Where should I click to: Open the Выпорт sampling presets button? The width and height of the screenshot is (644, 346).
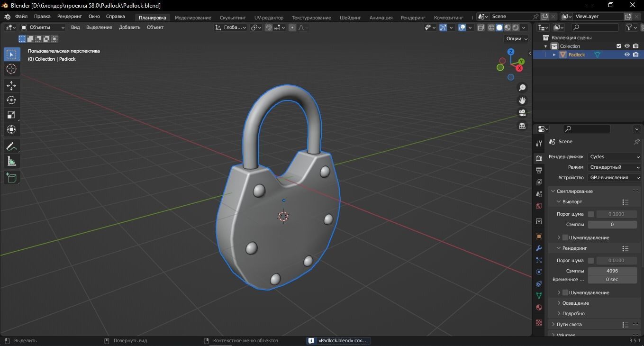click(625, 201)
